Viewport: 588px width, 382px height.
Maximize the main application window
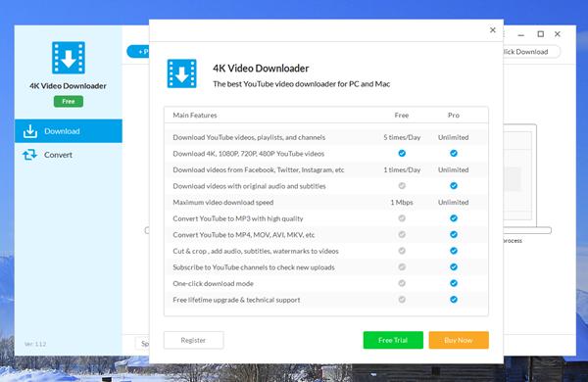[x=540, y=34]
